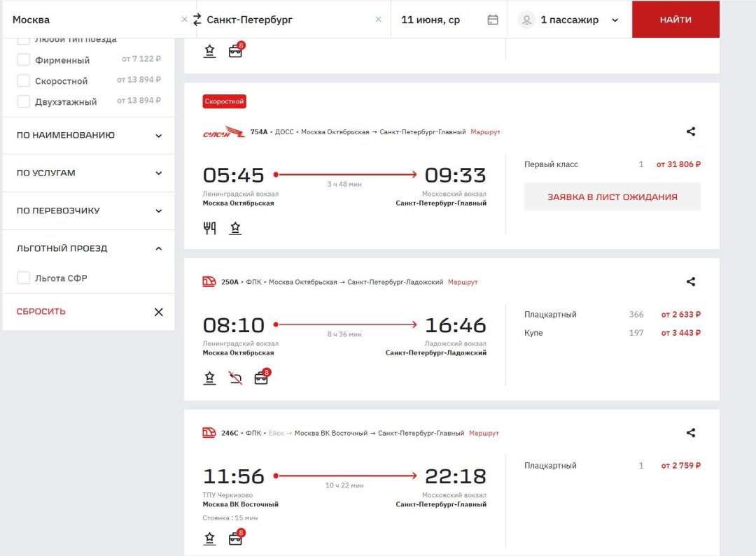Share train 754A Sapsan listing
Viewport: 756px width, 556px height.
tap(691, 131)
